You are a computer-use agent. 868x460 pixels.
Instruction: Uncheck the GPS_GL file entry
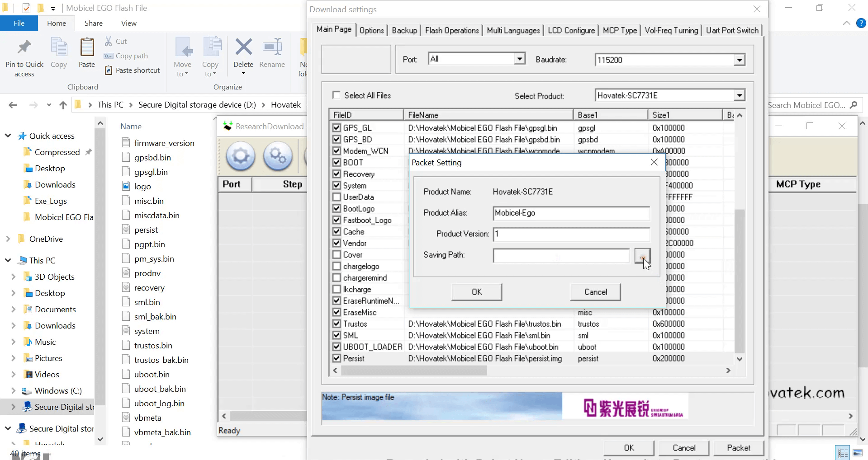[x=337, y=128]
